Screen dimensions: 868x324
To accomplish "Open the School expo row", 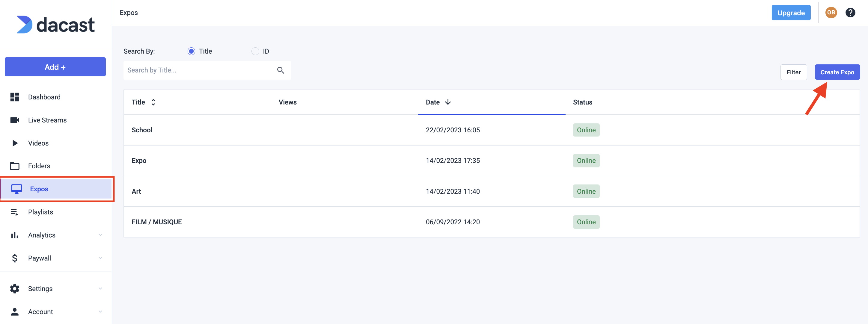I will pos(492,130).
